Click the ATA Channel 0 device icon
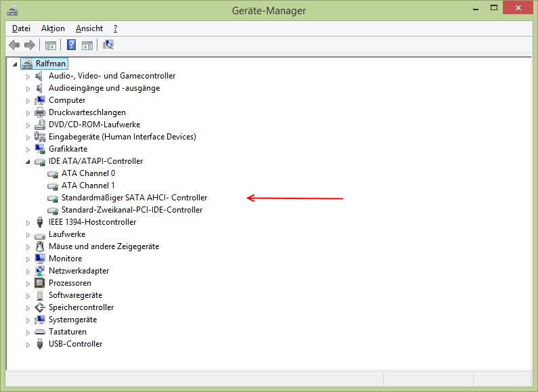The image size is (538, 392). (53, 174)
